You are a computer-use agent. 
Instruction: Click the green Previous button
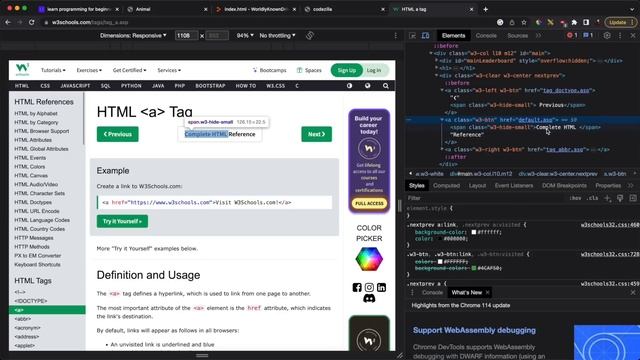click(118, 134)
